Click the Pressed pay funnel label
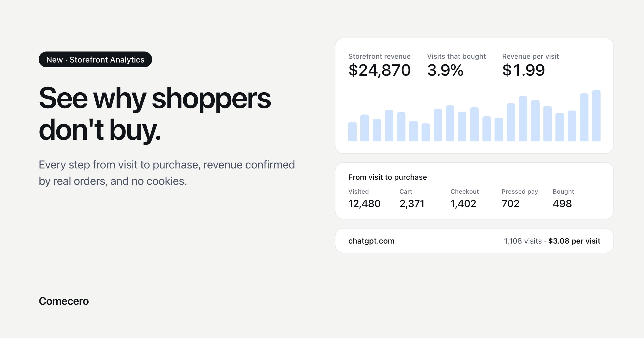 pyautogui.click(x=520, y=192)
